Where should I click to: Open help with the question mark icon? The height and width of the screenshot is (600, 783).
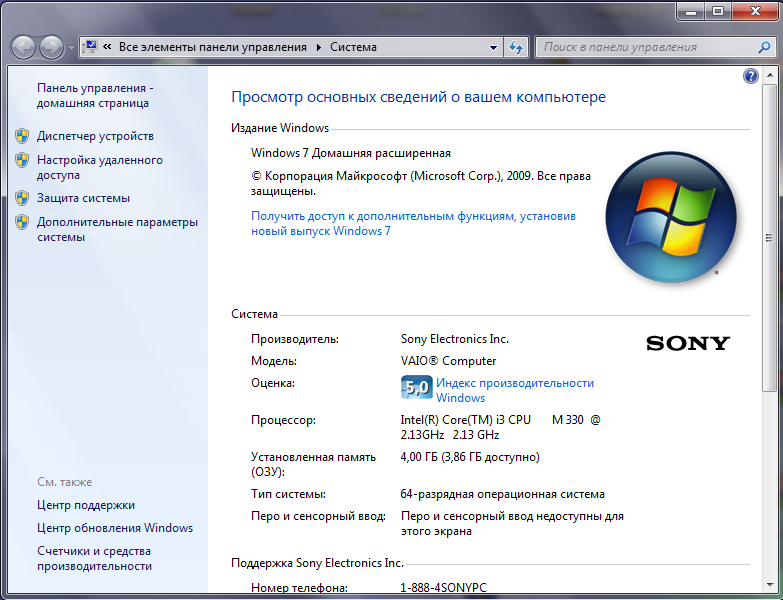(x=751, y=76)
